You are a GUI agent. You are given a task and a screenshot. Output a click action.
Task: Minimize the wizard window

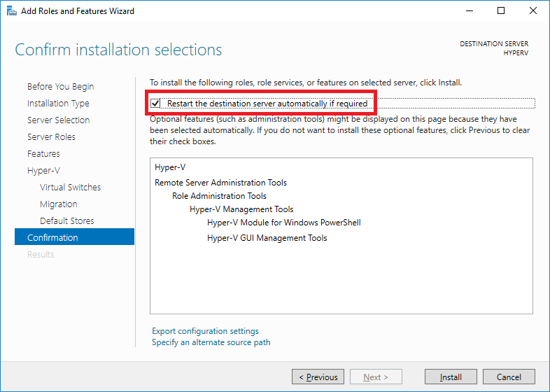coord(470,11)
